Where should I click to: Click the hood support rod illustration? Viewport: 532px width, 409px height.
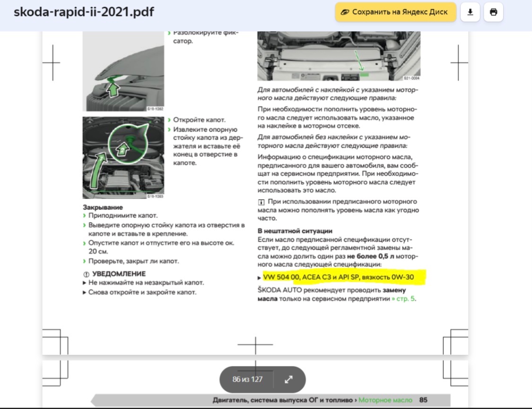pyautogui.click(x=123, y=158)
